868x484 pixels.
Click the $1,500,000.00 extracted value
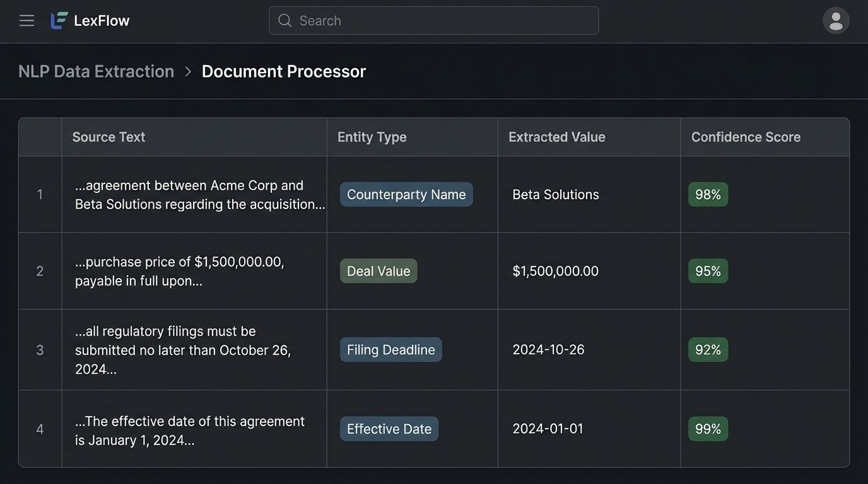(x=555, y=270)
